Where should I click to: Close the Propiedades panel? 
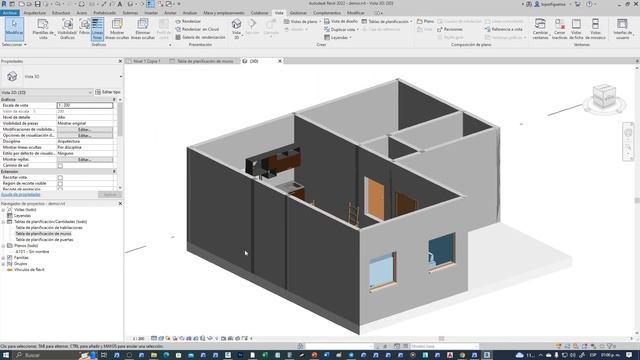click(x=120, y=61)
